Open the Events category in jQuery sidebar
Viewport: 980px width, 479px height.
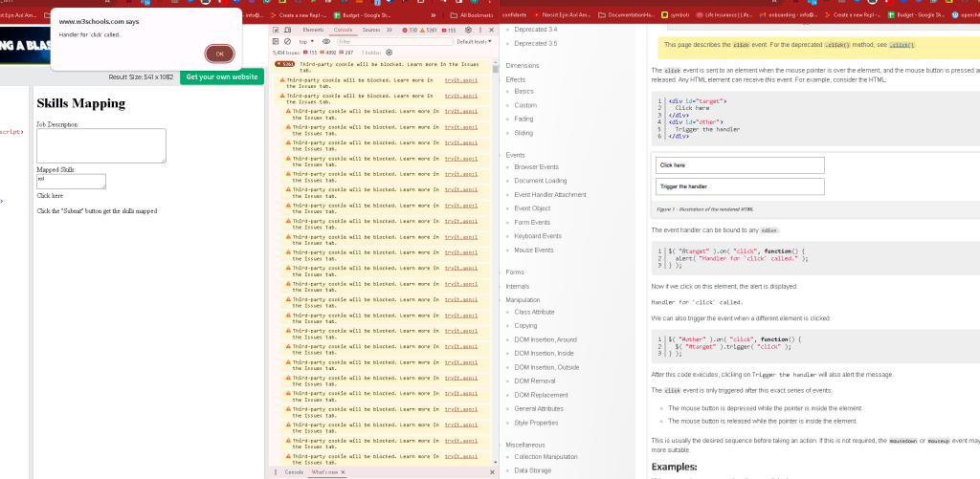point(515,155)
